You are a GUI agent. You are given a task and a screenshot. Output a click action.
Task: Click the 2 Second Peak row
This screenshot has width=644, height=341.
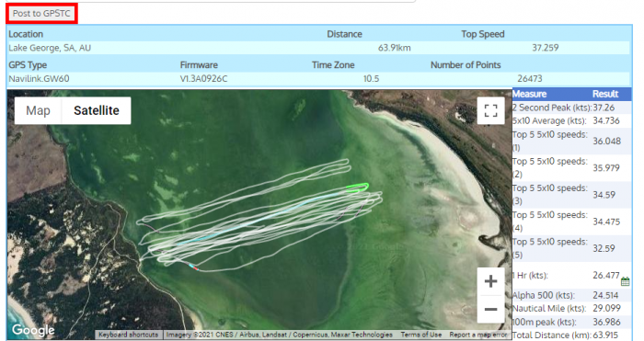tap(571, 108)
